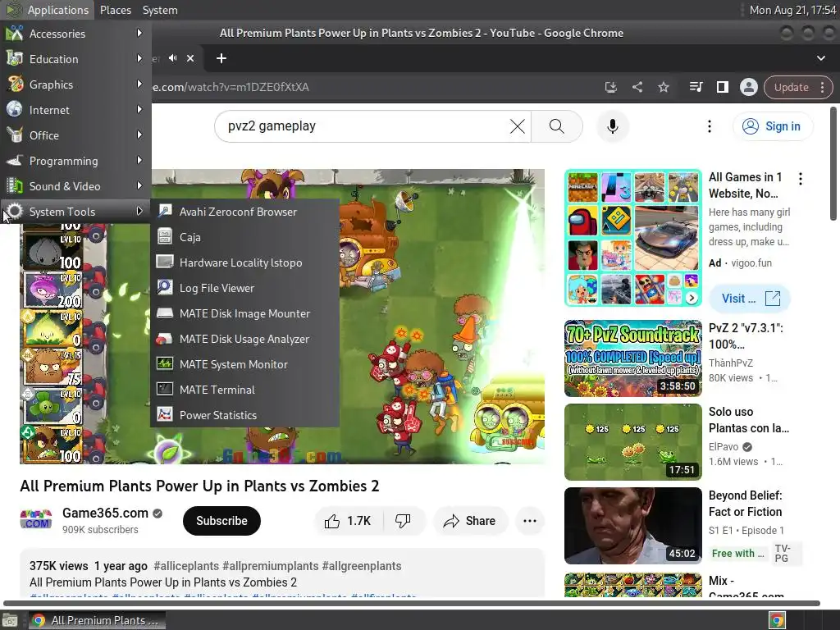The height and width of the screenshot is (630, 840).
Task: Open the media controls icon
Action: 696,87
